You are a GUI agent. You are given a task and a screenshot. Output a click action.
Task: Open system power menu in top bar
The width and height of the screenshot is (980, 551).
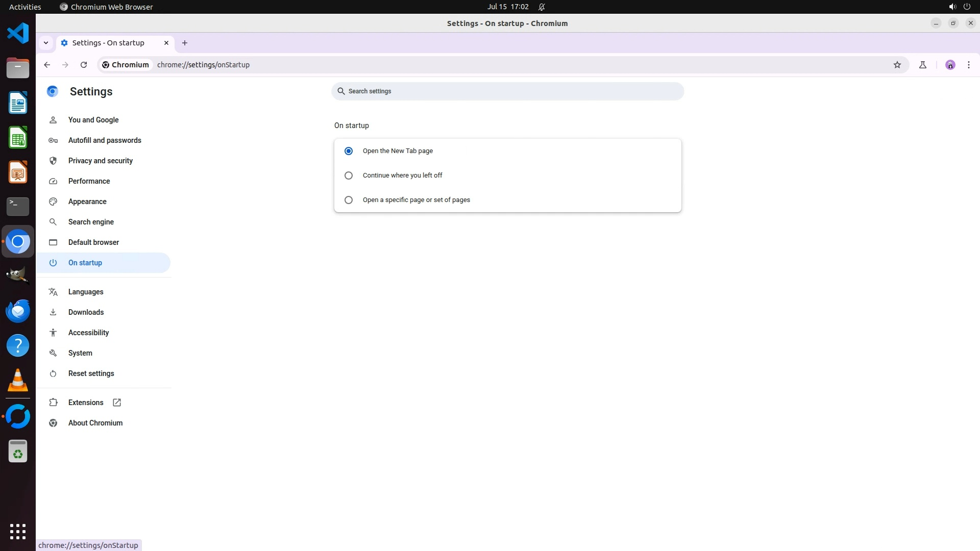coord(966,7)
